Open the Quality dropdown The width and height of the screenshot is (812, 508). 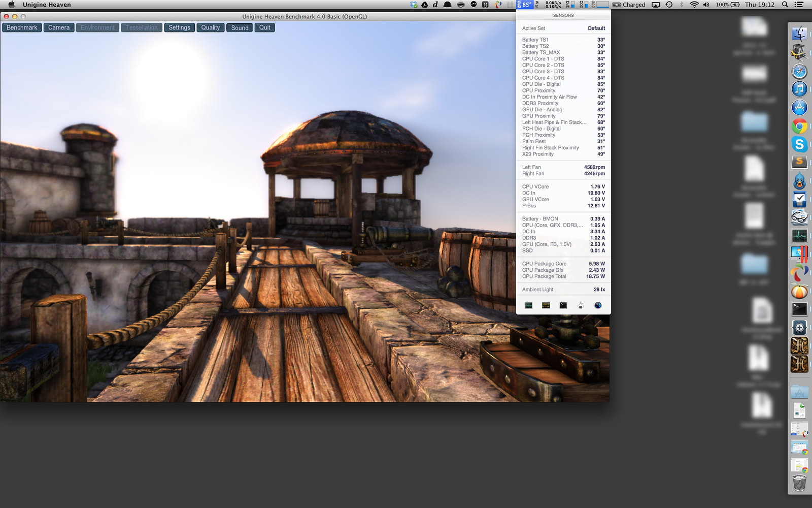tap(210, 27)
